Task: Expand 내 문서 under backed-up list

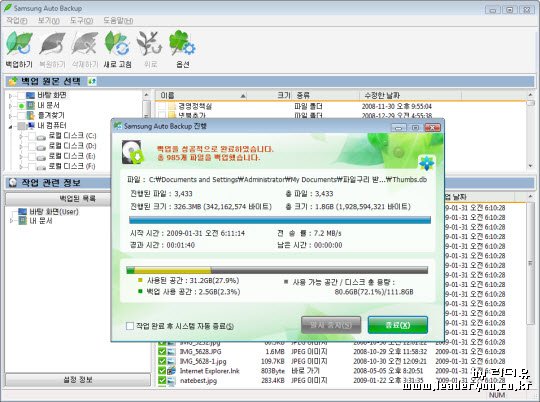Action: pos(11,220)
